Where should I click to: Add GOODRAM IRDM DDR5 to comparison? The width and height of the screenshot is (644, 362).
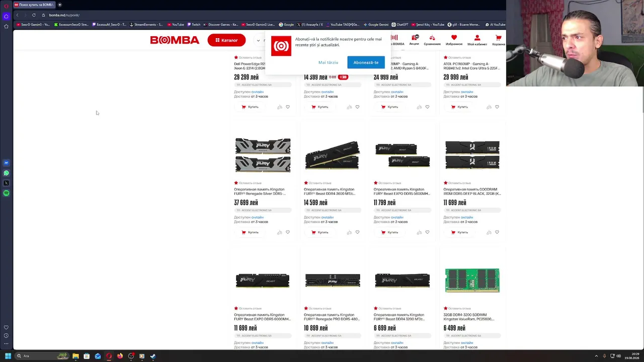click(x=489, y=232)
